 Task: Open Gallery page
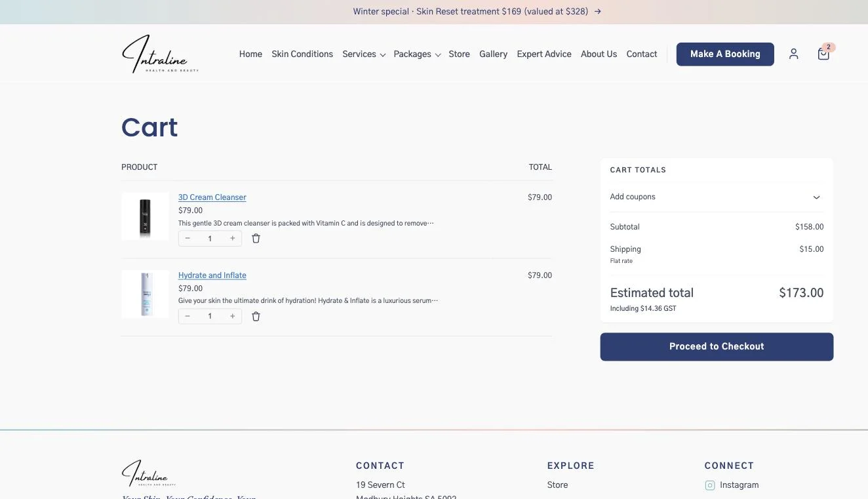click(x=493, y=54)
